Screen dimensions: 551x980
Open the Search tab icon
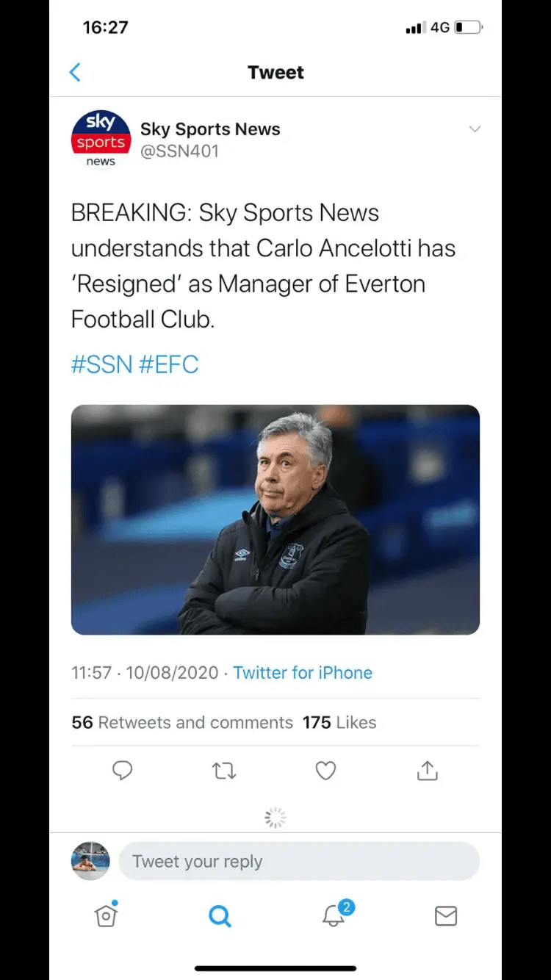220,915
